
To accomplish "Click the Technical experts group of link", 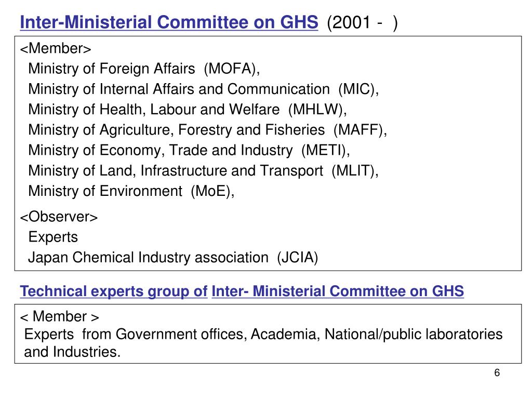I will tap(114, 291).
